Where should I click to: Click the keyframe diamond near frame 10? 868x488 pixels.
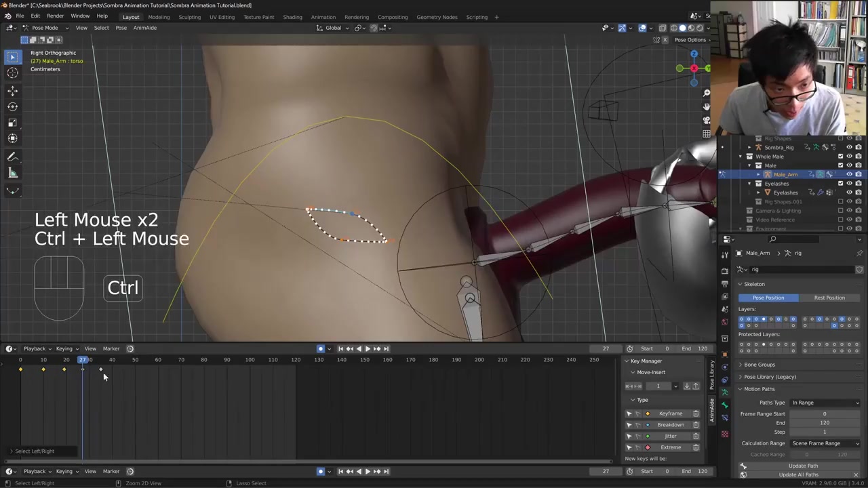(x=43, y=369)
